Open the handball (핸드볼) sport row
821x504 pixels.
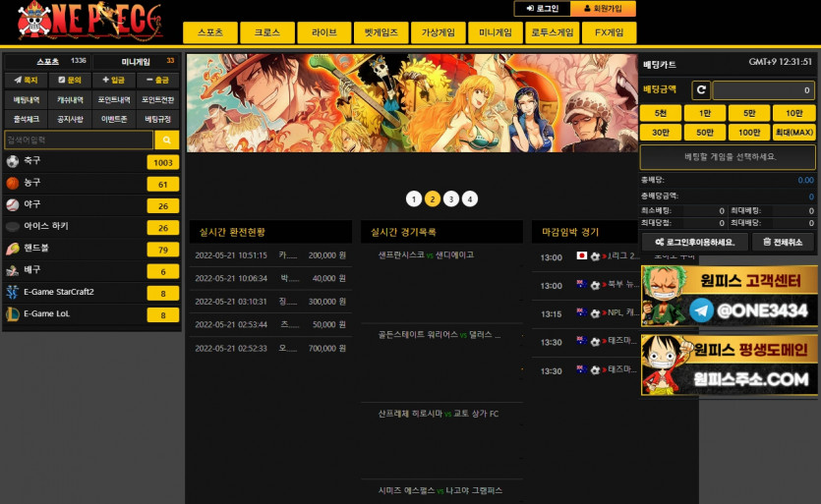(x=92, y=250)
